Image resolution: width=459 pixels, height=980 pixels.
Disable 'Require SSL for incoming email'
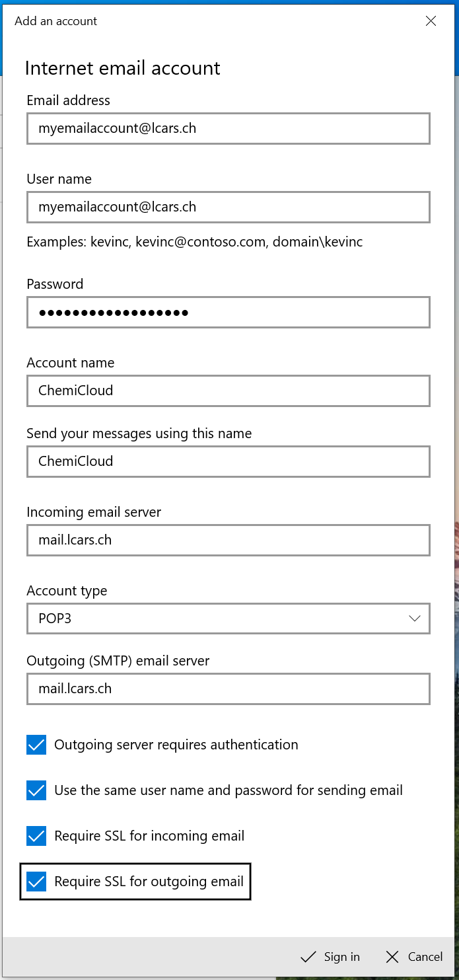coord(36,836)
